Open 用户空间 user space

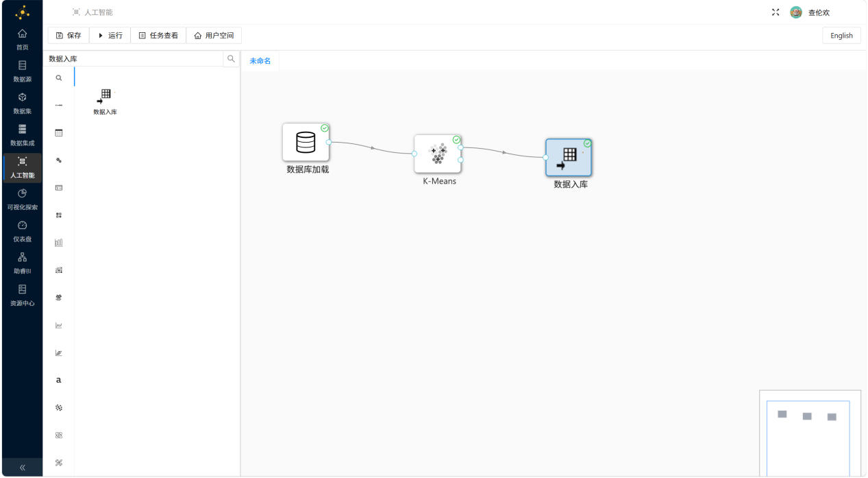pyautogui.click(x=214, y=35)
